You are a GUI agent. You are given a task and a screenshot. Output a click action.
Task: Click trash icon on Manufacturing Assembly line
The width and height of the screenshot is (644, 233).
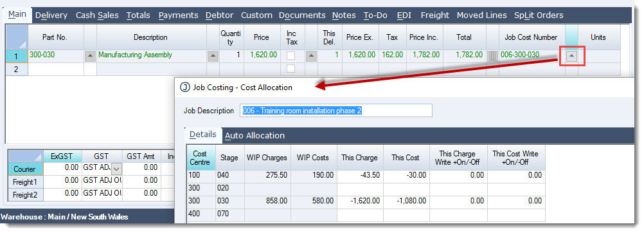click(x=493, y=57)
